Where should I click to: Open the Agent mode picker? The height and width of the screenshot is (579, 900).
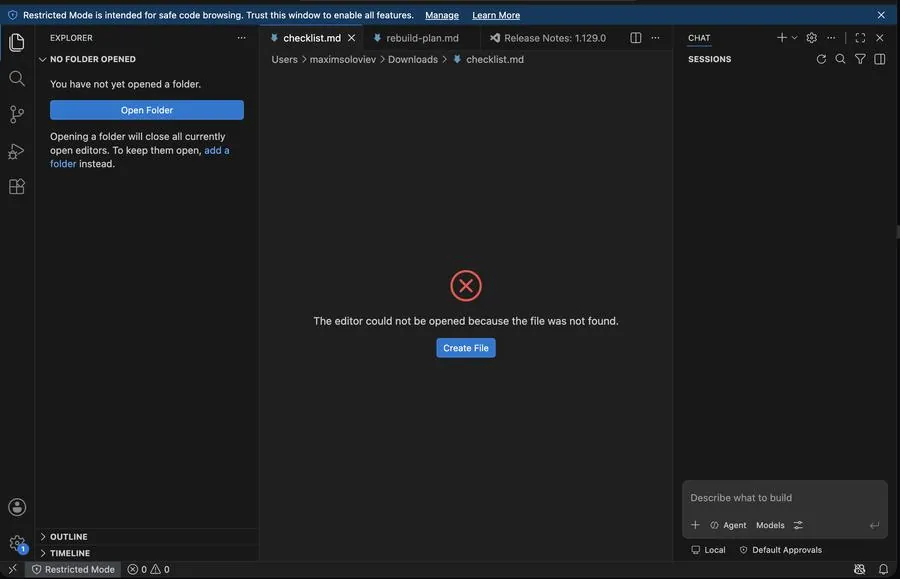coord(728,525)
